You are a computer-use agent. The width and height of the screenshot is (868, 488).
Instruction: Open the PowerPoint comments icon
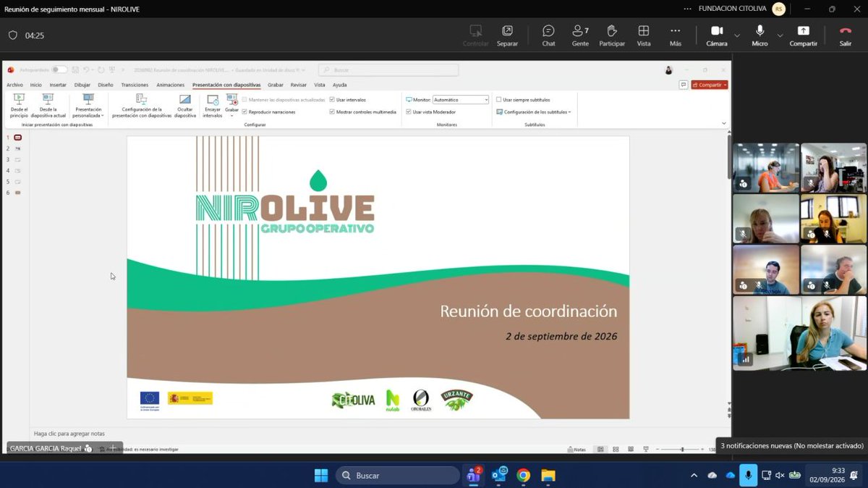click(684, 85)
